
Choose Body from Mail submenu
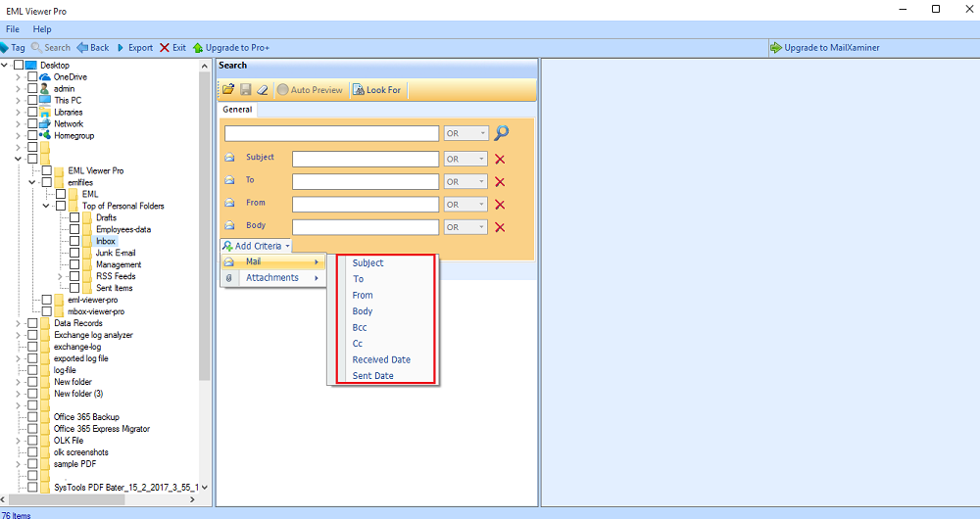tap(363, 311)
